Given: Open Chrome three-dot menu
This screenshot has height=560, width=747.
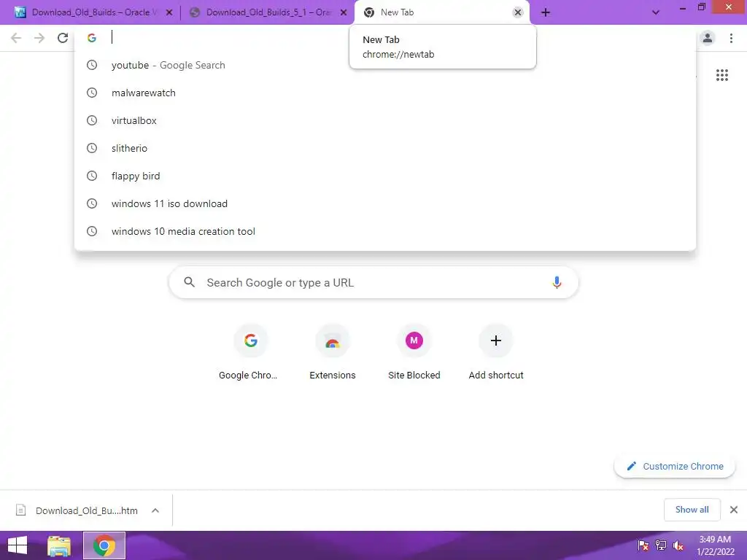Looking at the screenshot, I should [731, 38].
